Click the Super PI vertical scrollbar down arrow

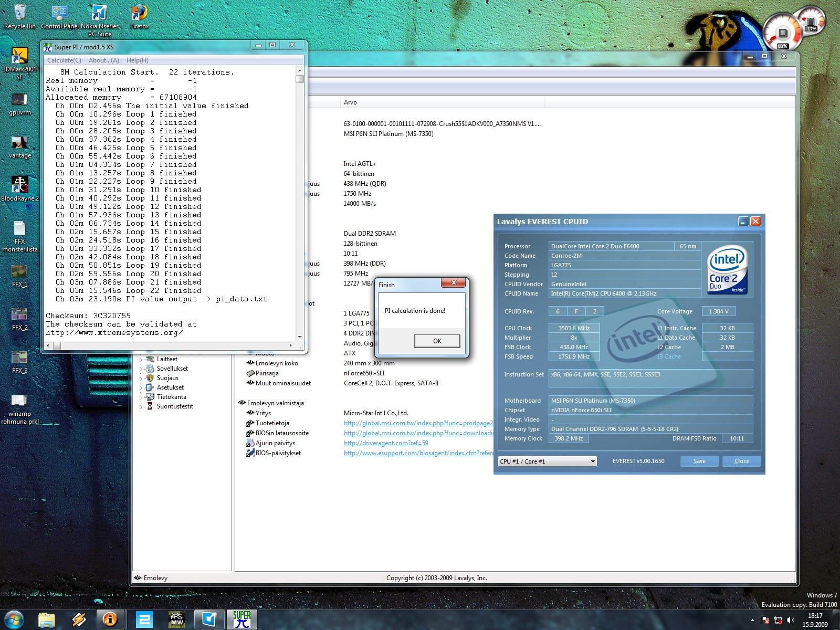300,337
